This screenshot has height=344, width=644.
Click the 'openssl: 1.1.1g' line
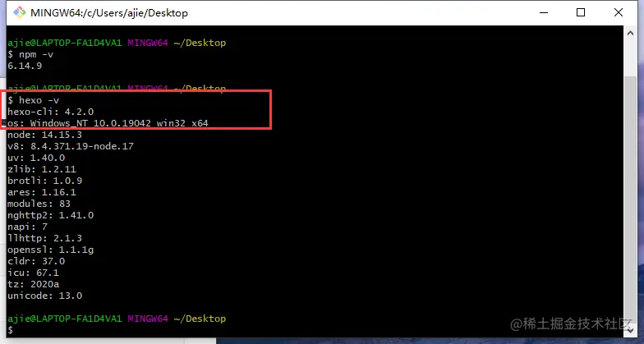coord(51,250)
